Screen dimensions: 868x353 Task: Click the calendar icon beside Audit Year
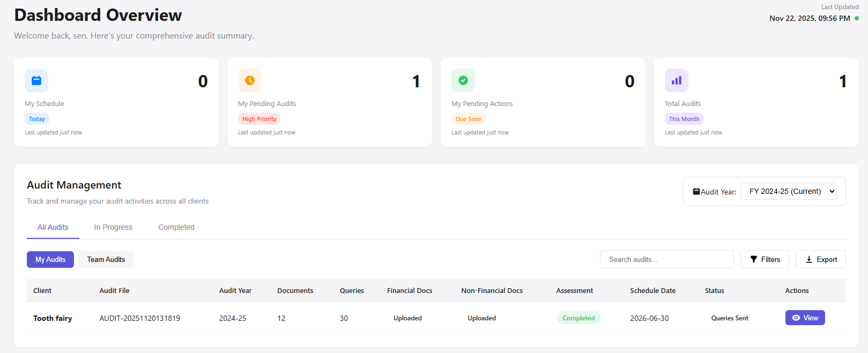tap(696, 191)
